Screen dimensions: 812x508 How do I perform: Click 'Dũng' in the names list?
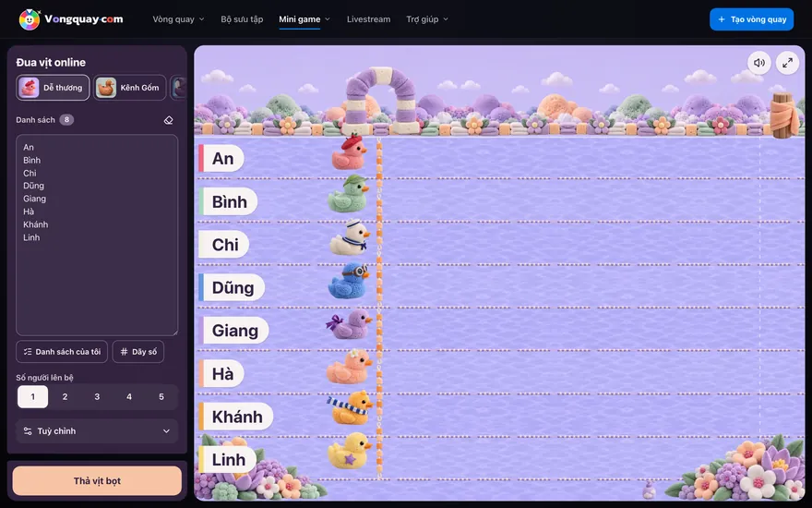pyautogui.click(x=33, y=186)
